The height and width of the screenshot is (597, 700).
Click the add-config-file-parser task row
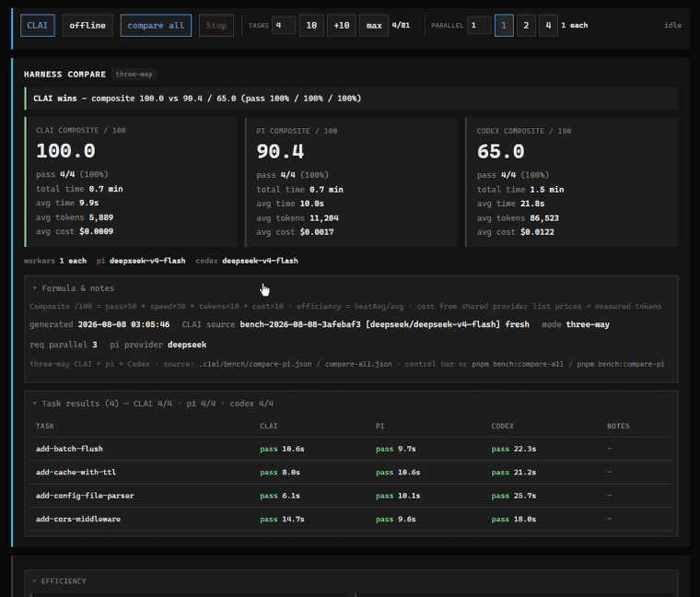pyautogui.click(x=351, y=496)
